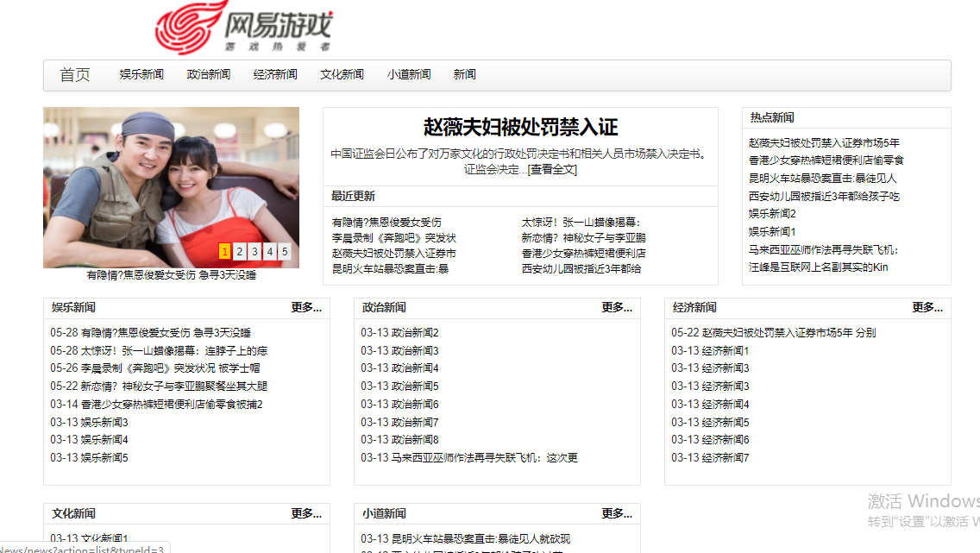Open recent item 李晨录制《奔跑吧》突发状

pos(393,237)
